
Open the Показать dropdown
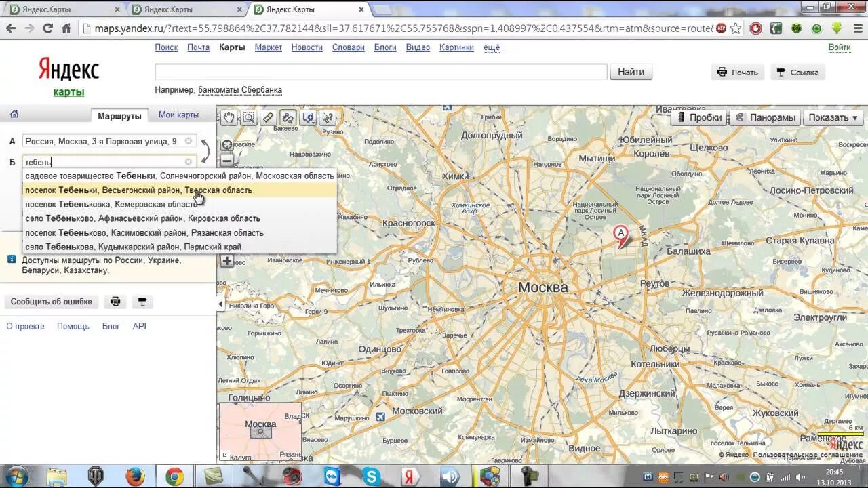(833, 117)
